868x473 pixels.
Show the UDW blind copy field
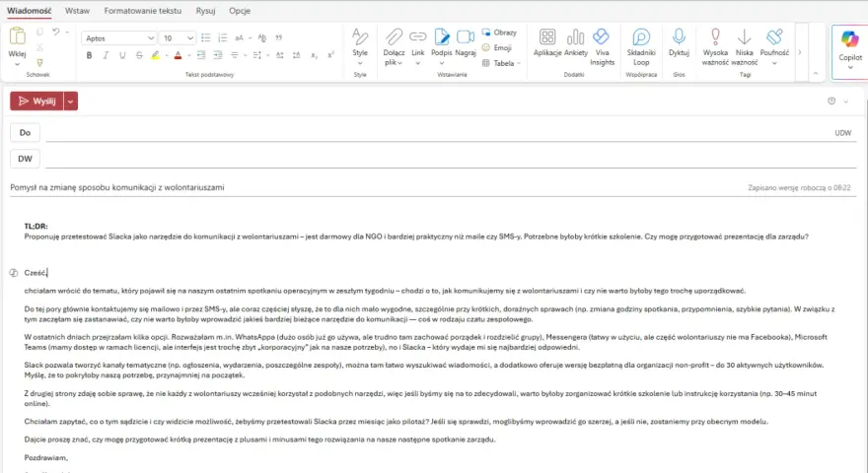(842, 133)
